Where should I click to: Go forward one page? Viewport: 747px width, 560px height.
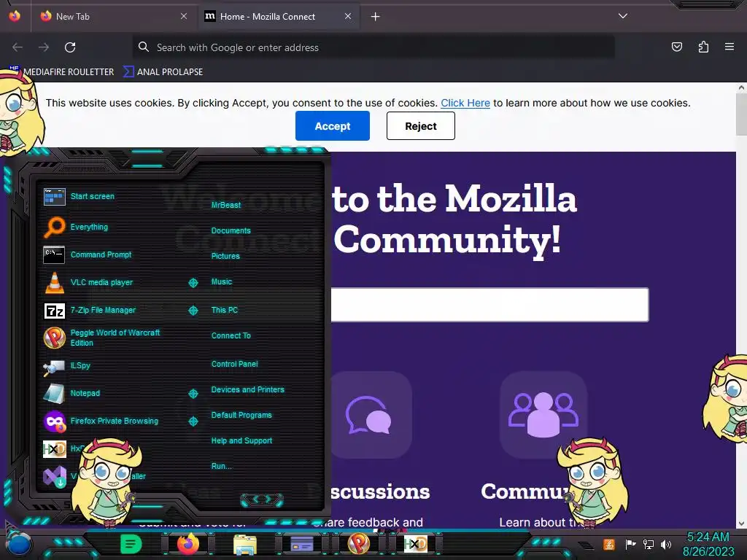pyautogui.click(x=44, y=47)
